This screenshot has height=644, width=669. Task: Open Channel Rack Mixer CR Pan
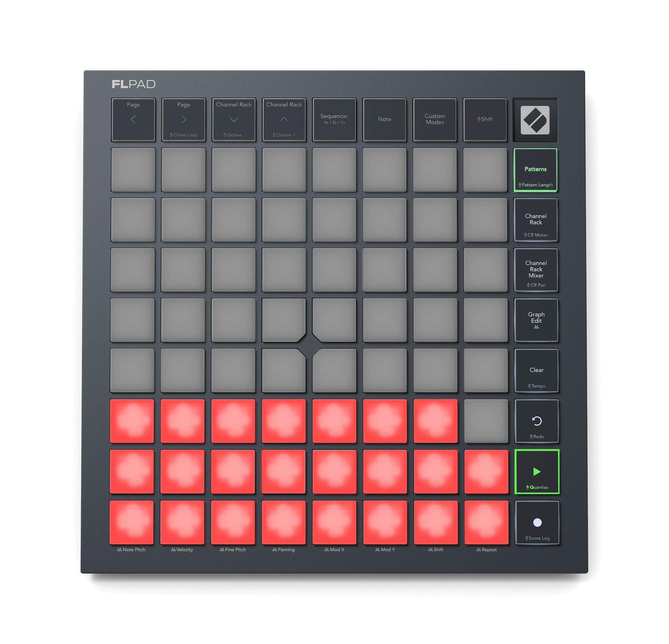coord(536,270)
